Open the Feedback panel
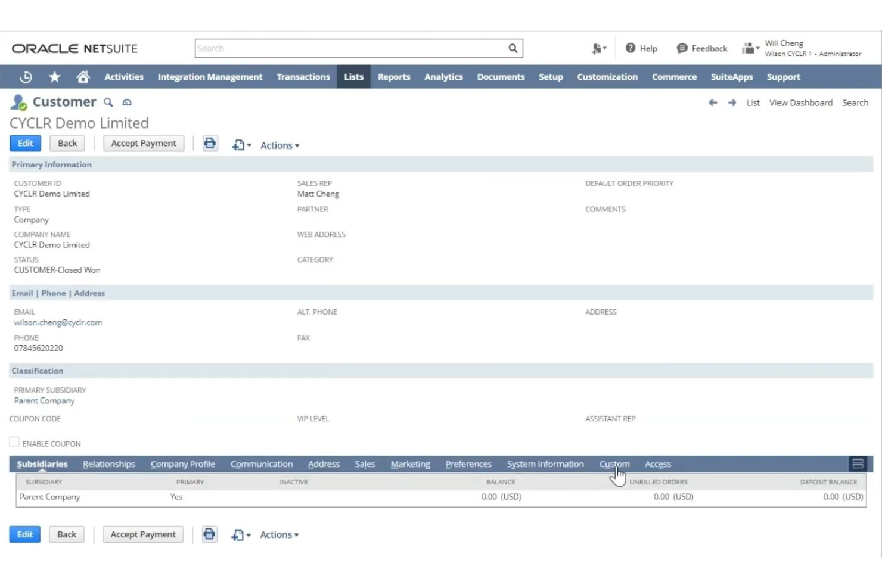Image resolution: width=882 pixels, height=588 pixels. [x=702, y=48]
